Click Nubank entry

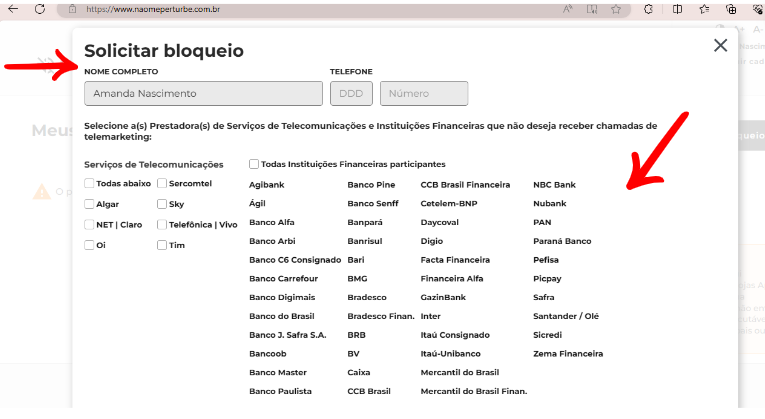[x=550, y=203]
